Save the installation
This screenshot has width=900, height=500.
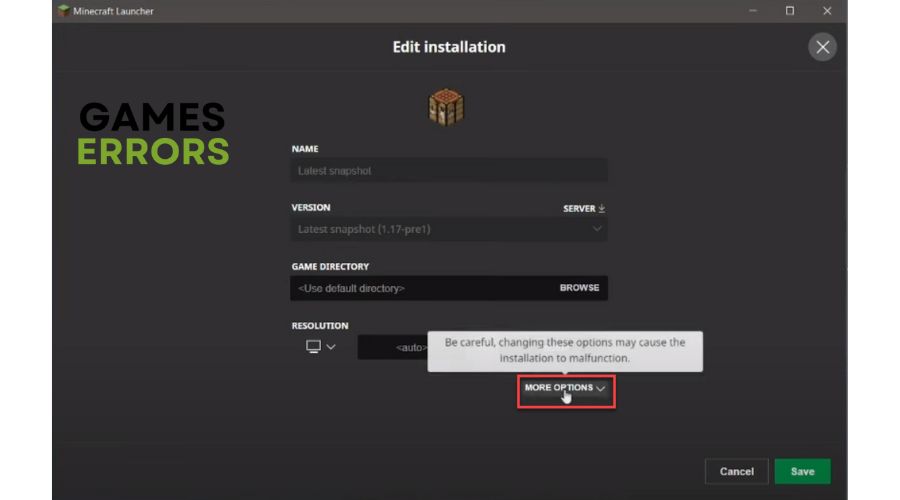tap(802, 471)
